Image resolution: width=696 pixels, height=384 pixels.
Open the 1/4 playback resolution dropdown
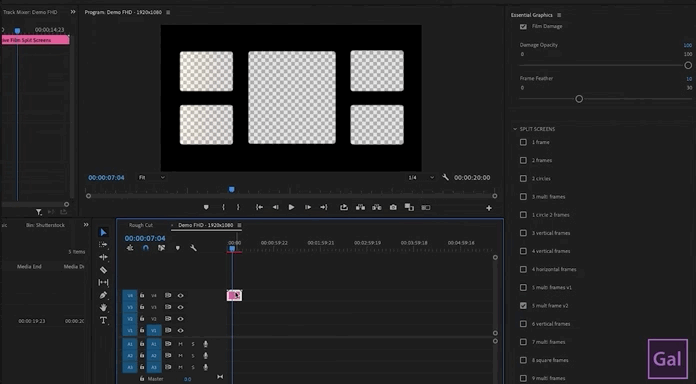(x=421, y=177)
